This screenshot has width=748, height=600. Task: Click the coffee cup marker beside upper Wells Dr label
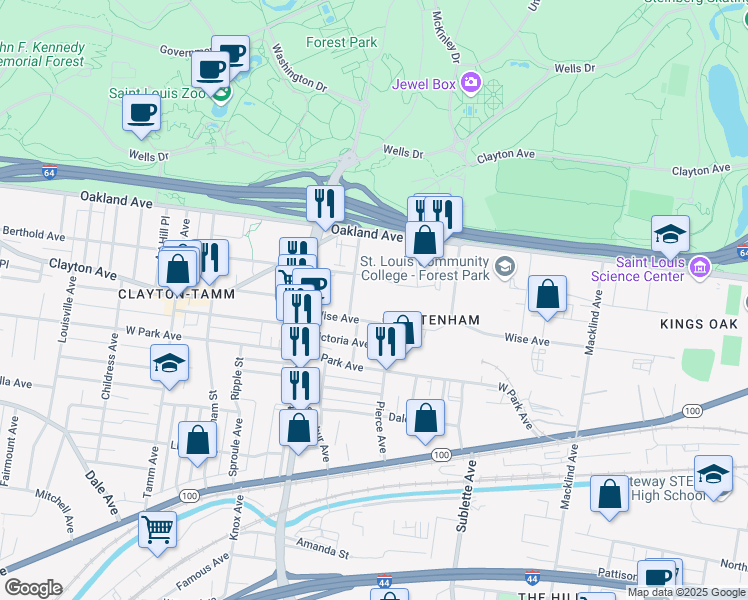141,114
